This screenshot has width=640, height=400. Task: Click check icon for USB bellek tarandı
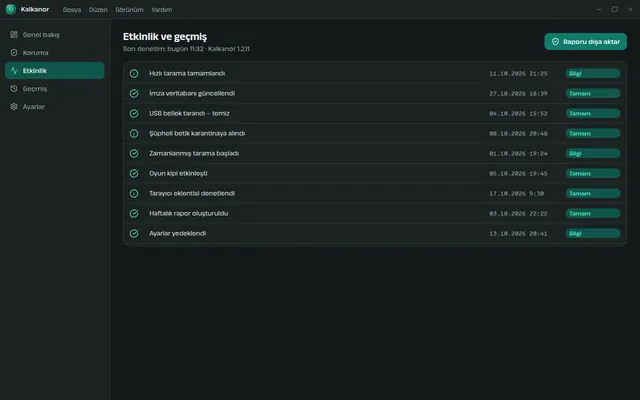click(134, 113)
